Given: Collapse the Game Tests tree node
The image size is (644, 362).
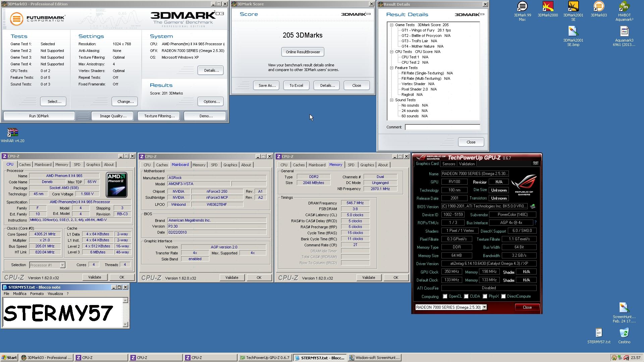Looking at the screenshot, I should coord(391,25).
